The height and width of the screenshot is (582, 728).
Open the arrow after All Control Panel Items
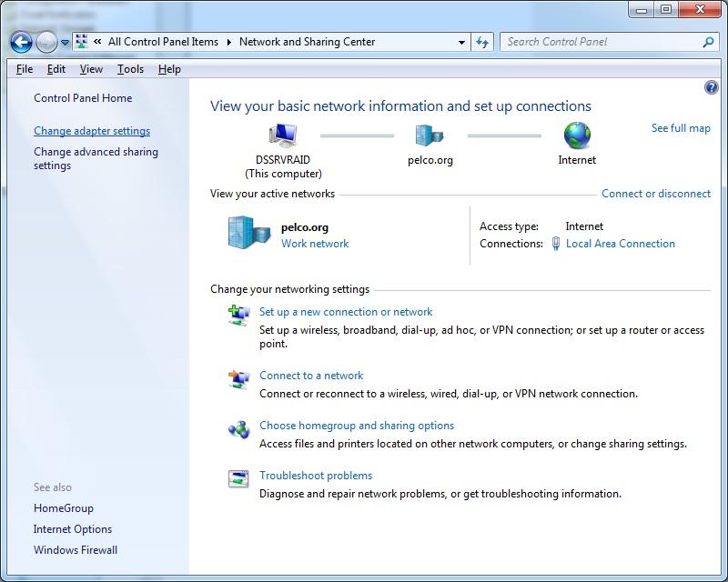tap(227, 41)
